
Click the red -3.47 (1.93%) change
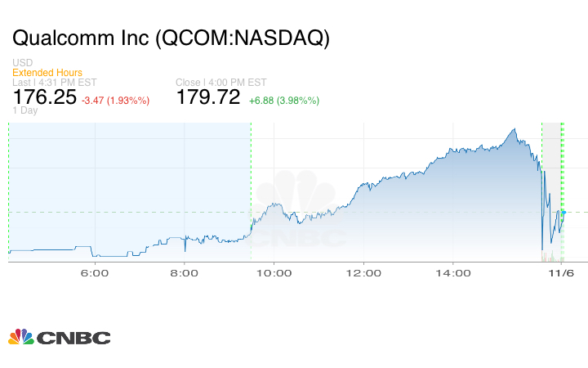[115, 101]
